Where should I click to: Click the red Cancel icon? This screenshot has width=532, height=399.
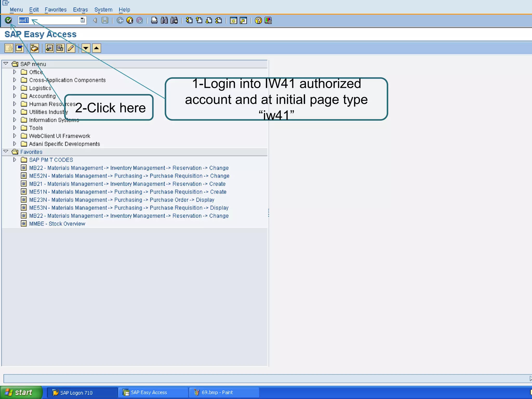(x=139, y=20)
